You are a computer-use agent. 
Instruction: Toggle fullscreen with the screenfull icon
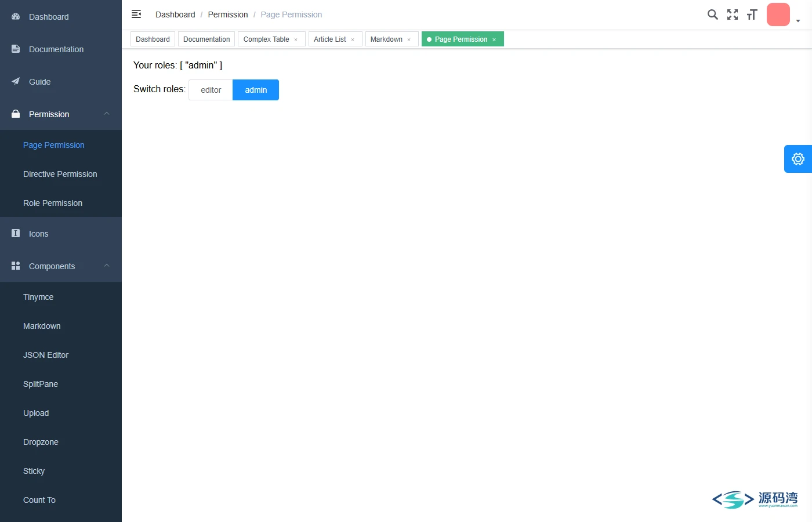(x=733, y=14)
